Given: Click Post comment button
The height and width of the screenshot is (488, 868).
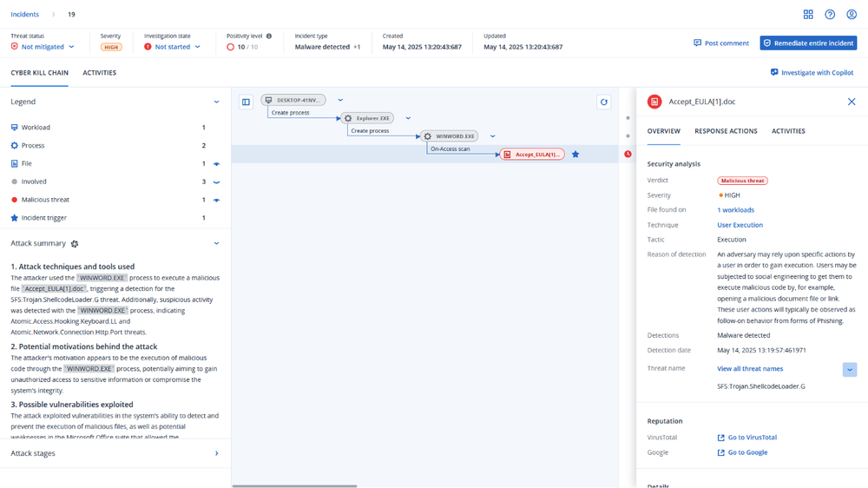Looking at the screenshot, I should 721,43.
